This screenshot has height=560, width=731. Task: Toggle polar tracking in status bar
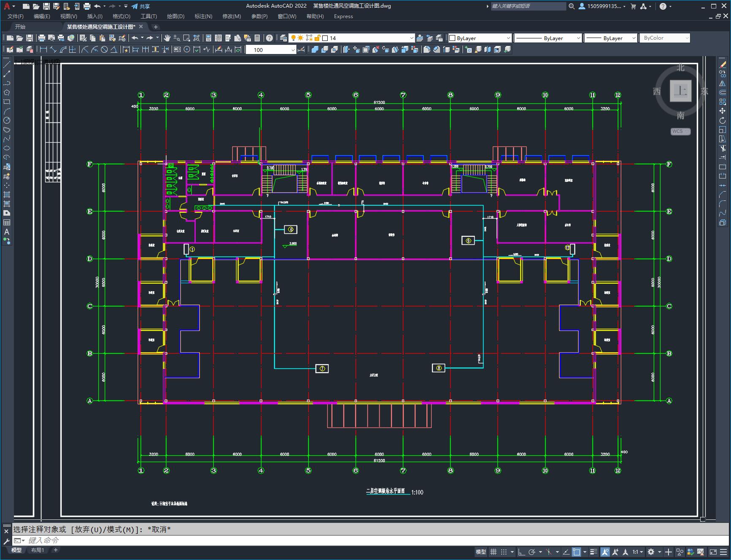tap(532, 552)
